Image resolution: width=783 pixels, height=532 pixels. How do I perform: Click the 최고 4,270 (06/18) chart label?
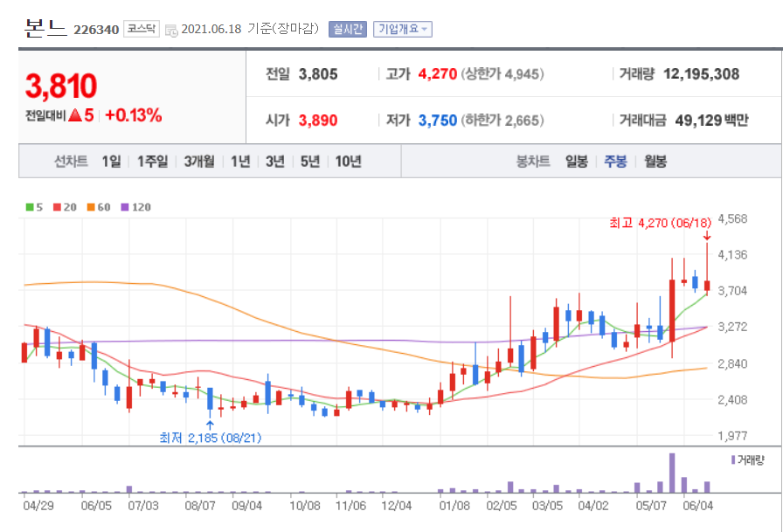tap(660, 223)
